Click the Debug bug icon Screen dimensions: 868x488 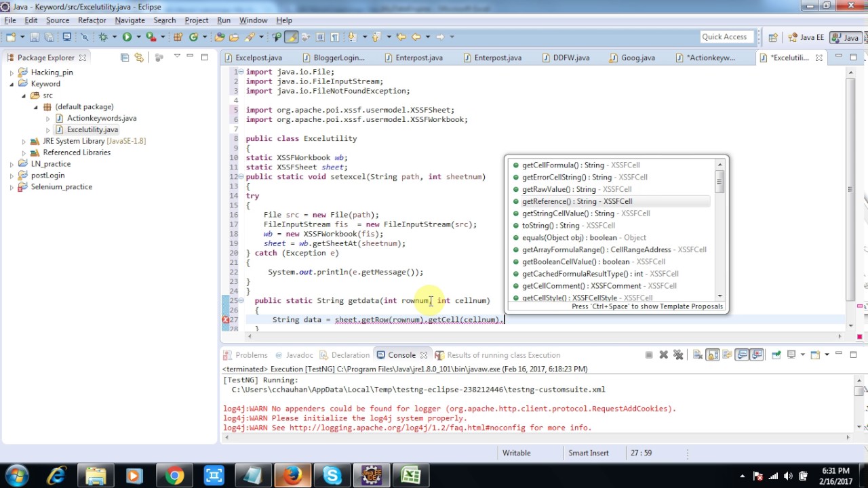pos(104,37)
